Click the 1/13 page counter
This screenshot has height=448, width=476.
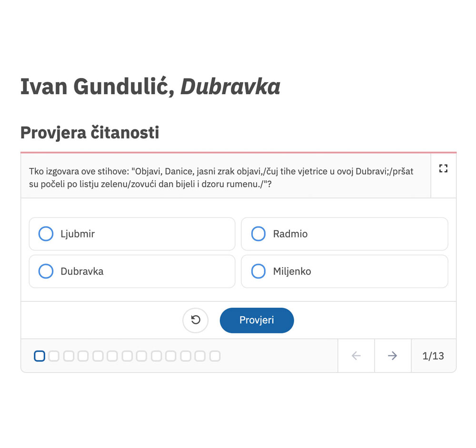coord(433,356)
